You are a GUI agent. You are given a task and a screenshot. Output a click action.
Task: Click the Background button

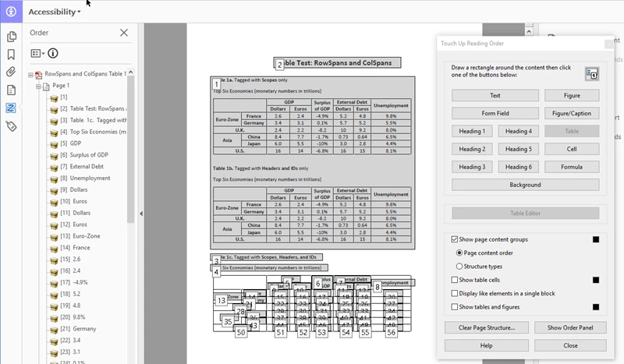(525, 185)
